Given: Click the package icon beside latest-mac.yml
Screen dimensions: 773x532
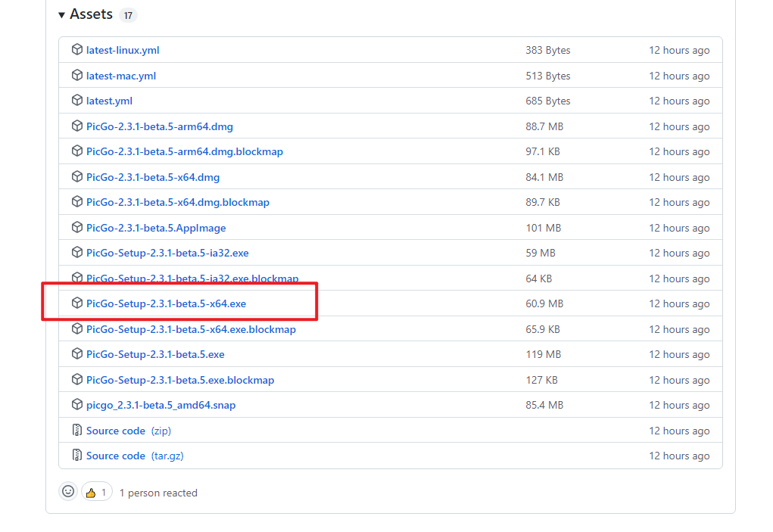Looking at the screenshot, I should click(77, 75).
